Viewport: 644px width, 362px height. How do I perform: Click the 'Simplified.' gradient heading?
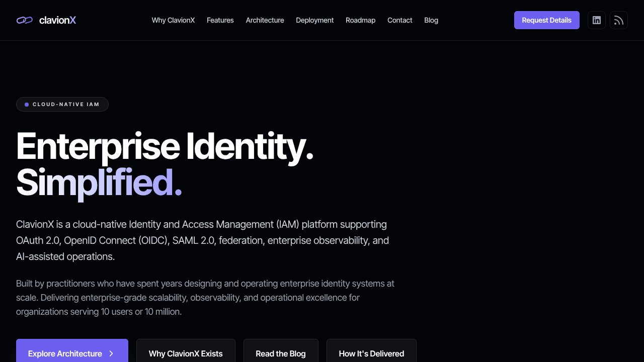tap(99, 183)
